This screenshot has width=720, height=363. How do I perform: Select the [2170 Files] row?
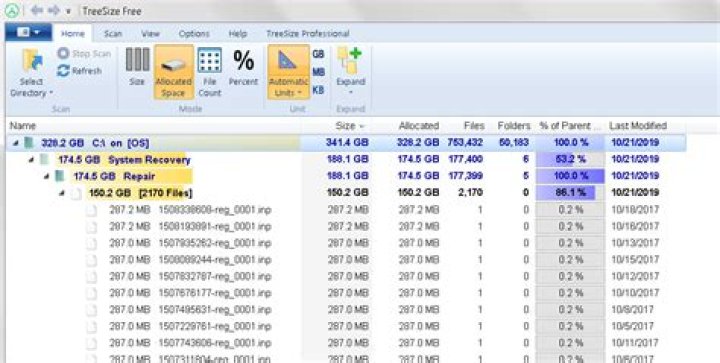pyautogui.click(x=347, y=193)
